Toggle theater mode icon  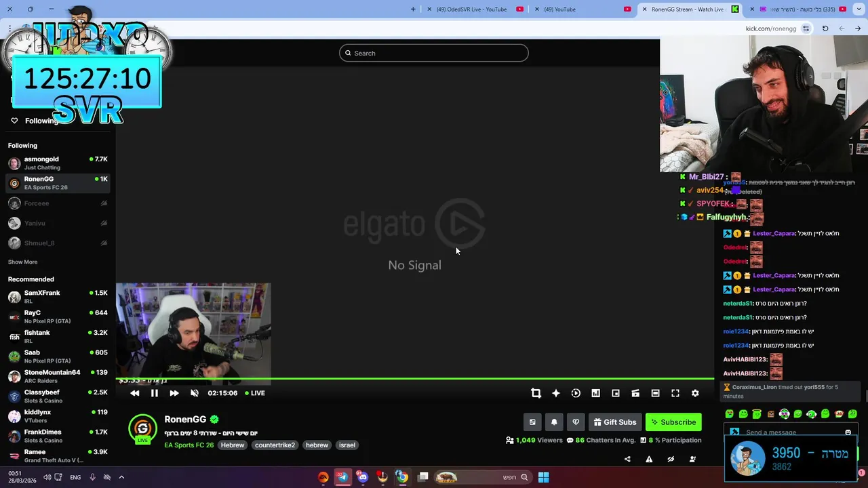tap(655, 393)
